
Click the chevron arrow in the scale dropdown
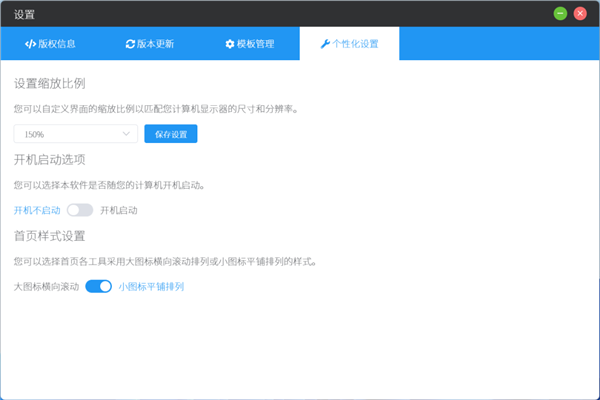pos(126,134)
